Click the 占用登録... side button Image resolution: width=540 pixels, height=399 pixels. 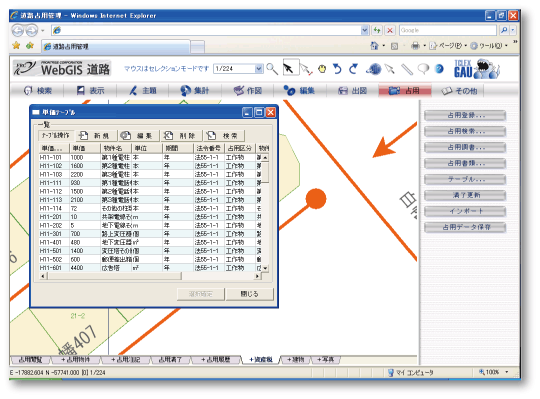(x=465, y=115)
